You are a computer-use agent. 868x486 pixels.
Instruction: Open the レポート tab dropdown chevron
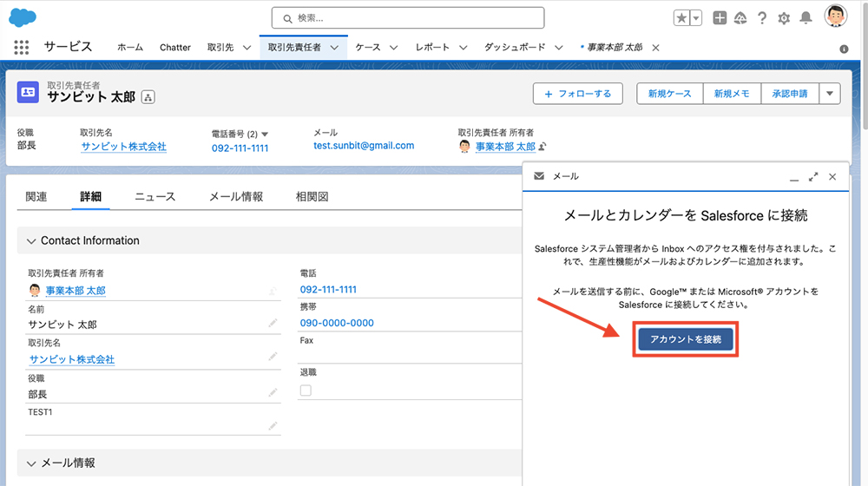coord(464,48)
